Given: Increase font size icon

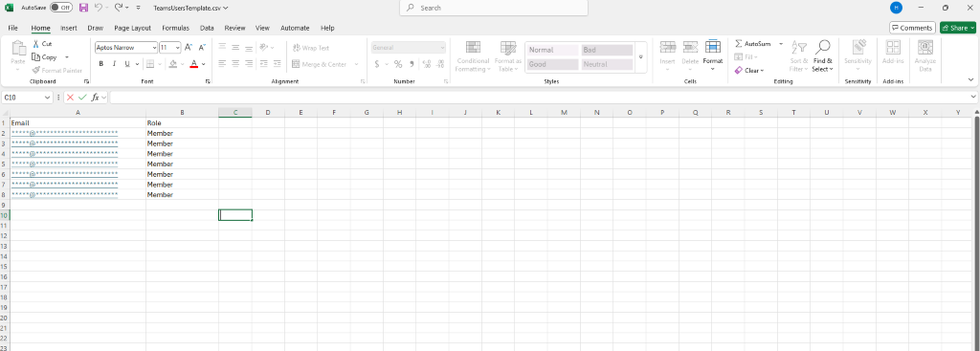Looking at the screenshot, I should pos(189,48).
